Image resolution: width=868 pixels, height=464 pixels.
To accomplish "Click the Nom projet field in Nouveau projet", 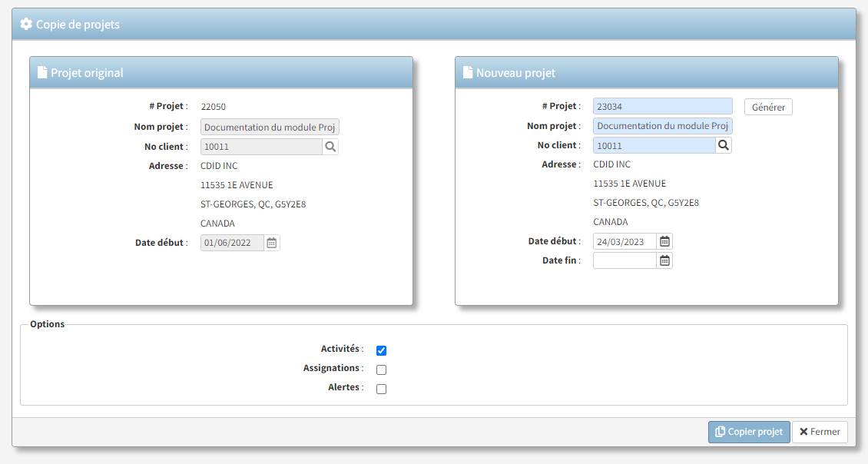I will click(662, 125).
